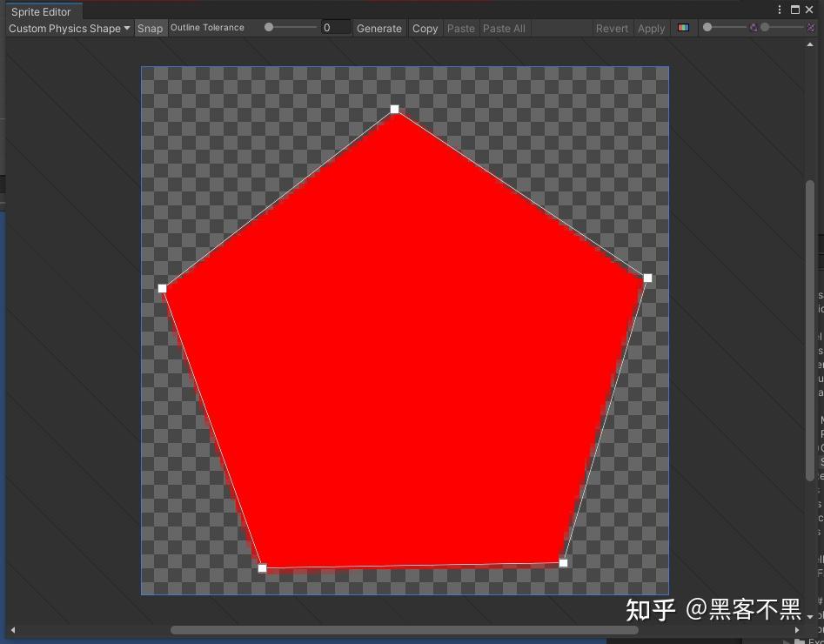The width and height of the screenshot is (824, 644).
Task: Maximize the Sprite Editor window
Action: click(x=794, y=10)
